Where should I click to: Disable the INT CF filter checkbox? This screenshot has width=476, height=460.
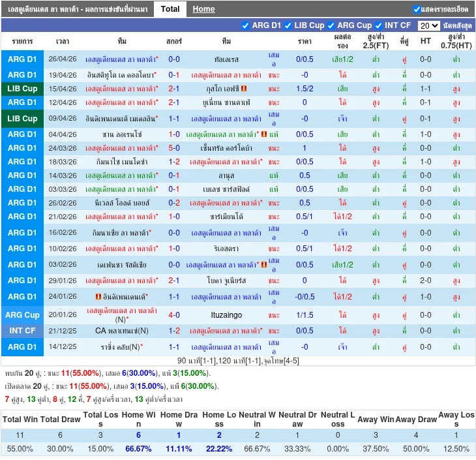378,25
